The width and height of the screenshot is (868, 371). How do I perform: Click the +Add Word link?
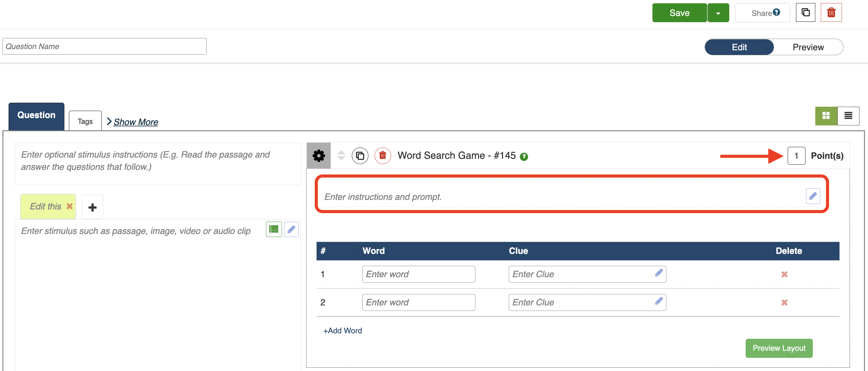[x=342, y=331]
